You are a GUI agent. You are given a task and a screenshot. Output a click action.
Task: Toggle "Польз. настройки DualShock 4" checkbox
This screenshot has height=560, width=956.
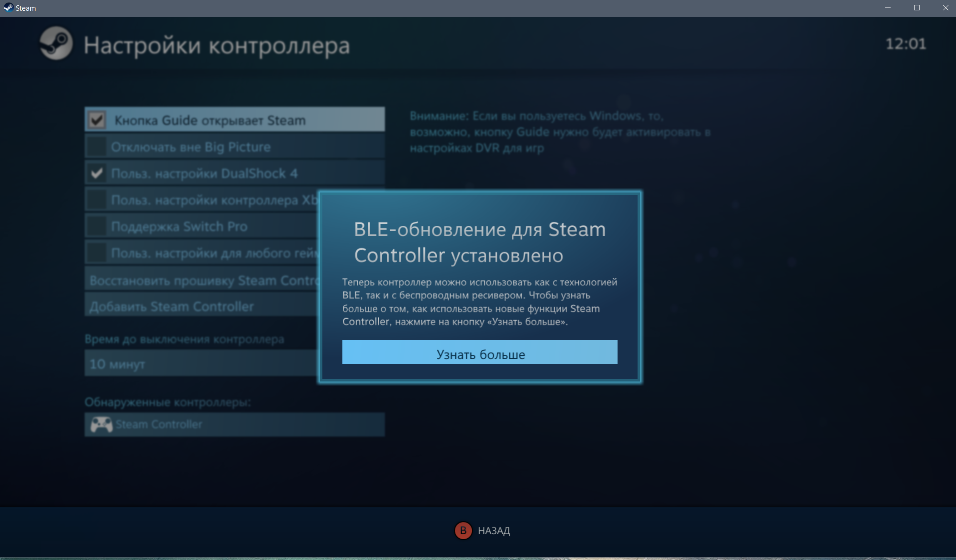(x=97, y=173)
